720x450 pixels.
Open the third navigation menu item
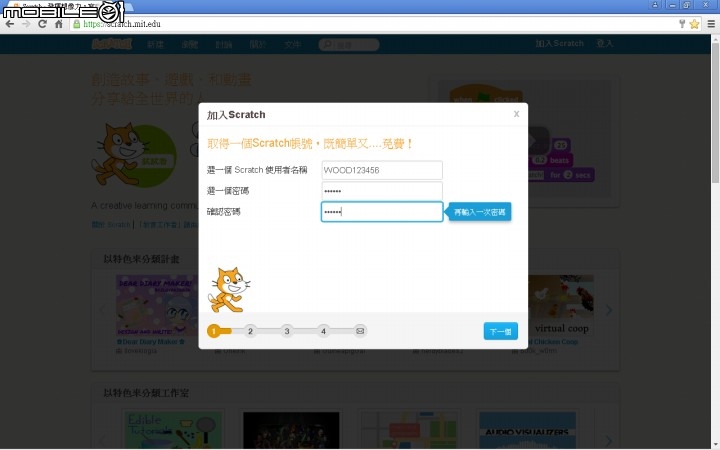coord(224,44)
